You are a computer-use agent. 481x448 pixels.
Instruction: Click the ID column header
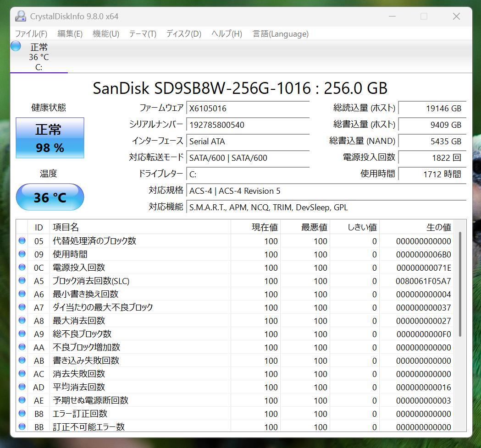(x=39, y=227)
